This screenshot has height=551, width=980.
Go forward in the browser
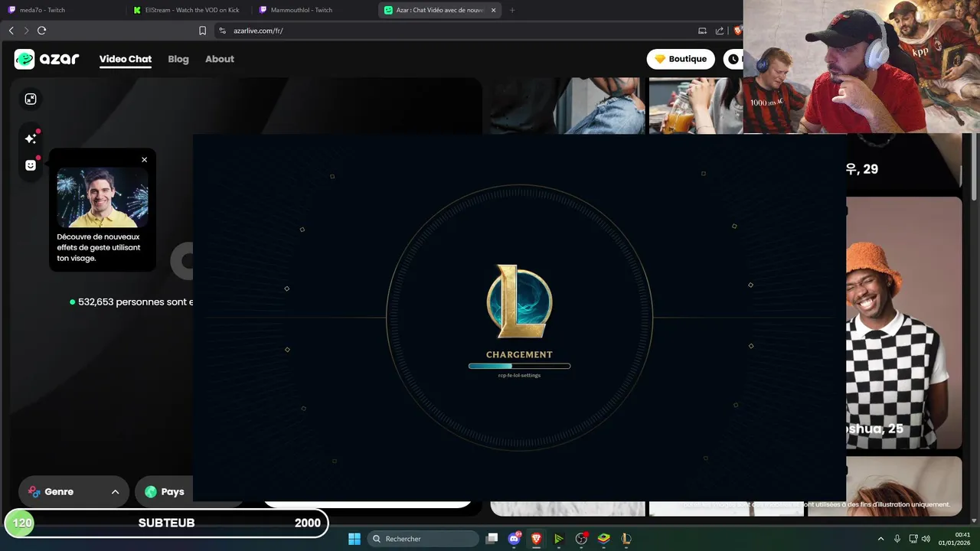26,31
